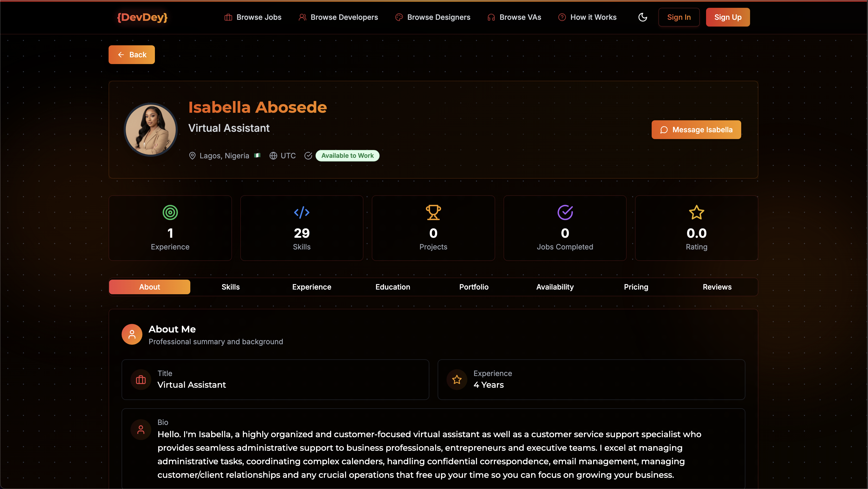The width and height of the screenshot is (868, 489).
Task: Toggle dark mode with the moon icon
Action: [x=643, y=17]
